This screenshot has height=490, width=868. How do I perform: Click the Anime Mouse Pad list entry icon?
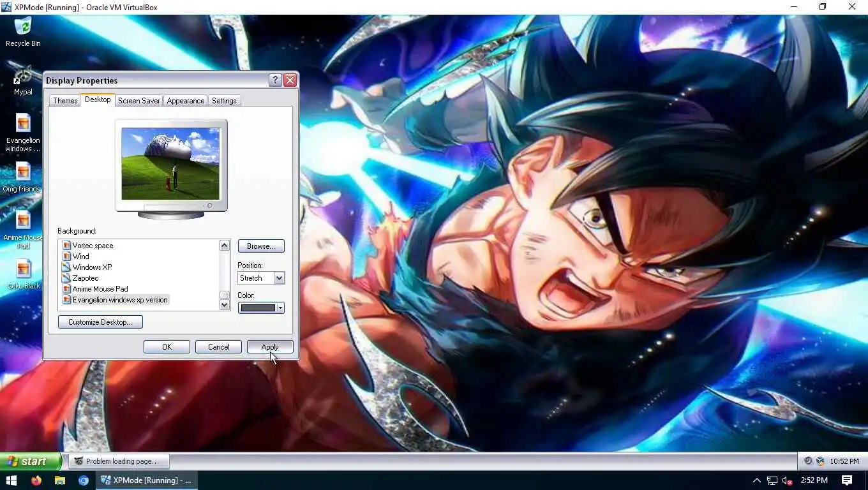[66, 289]
